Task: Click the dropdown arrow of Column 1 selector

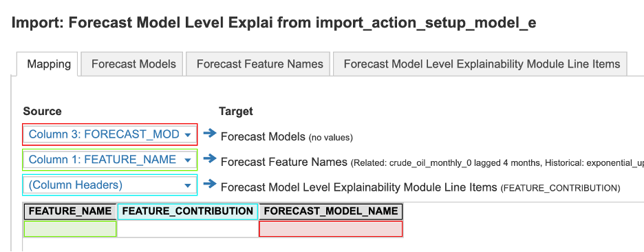Action: pyautogui.click(x=188, y=160)
